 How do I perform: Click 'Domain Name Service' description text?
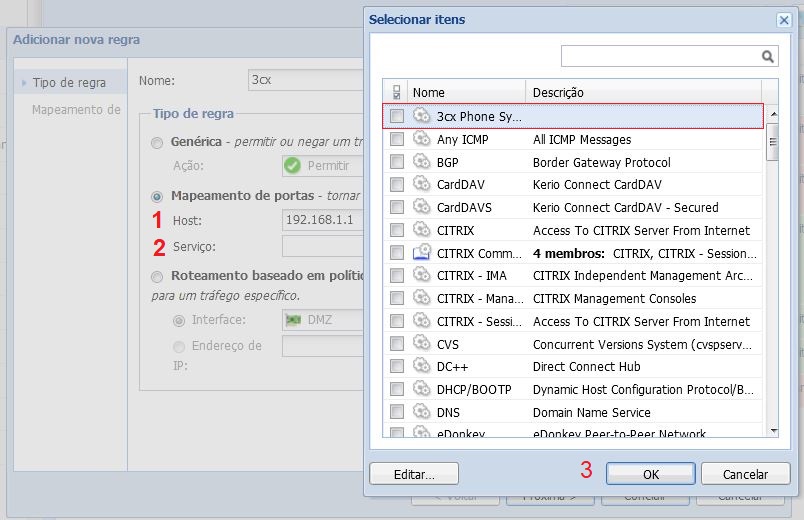pos(592,412)
